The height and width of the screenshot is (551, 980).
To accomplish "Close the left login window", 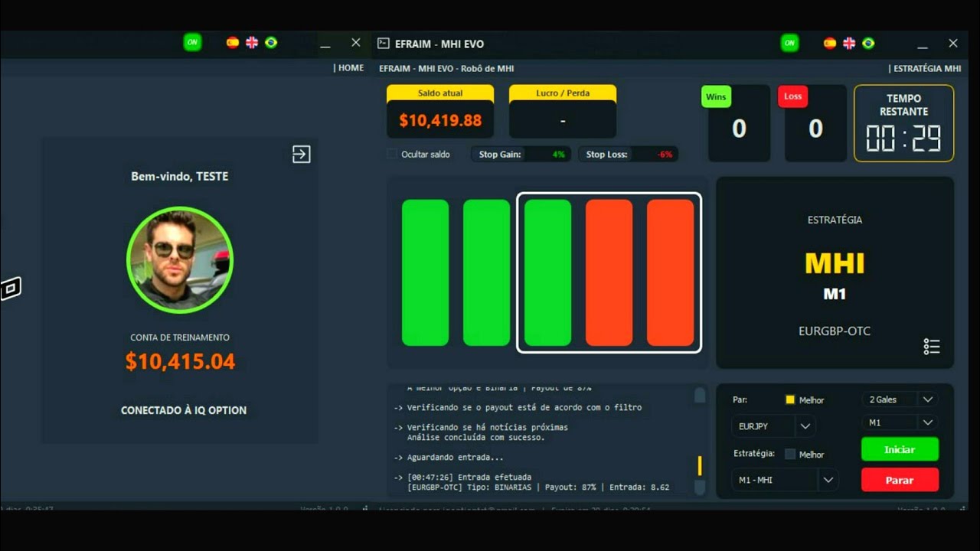I will click(x=356, y=43).
